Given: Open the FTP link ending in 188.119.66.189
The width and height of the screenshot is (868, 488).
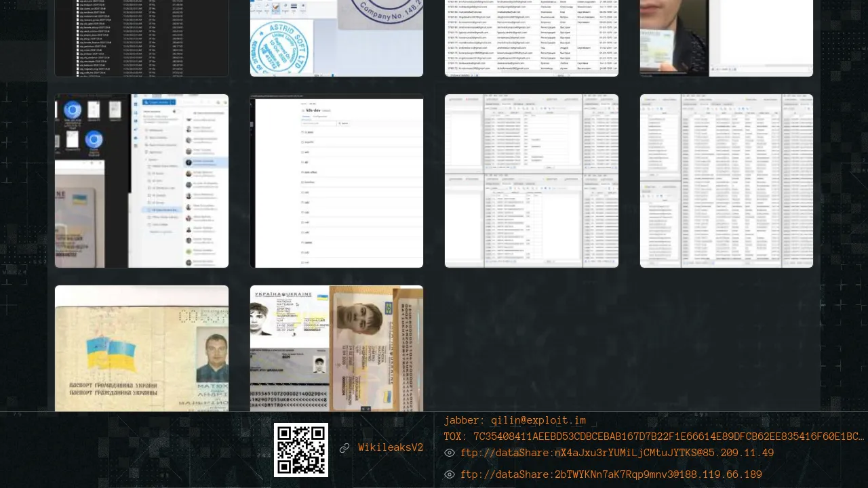Looking at the screenshot, I should [611, 475].
